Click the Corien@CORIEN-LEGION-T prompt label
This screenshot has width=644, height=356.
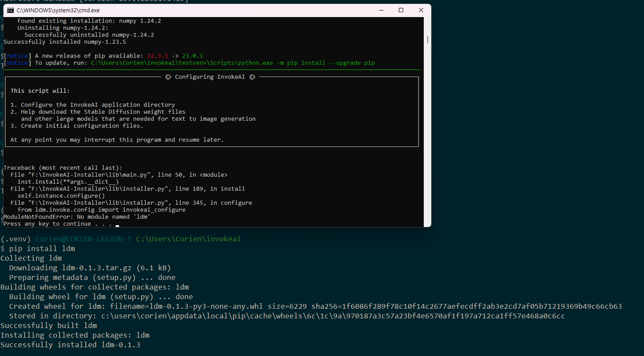(x=83, y=239)
